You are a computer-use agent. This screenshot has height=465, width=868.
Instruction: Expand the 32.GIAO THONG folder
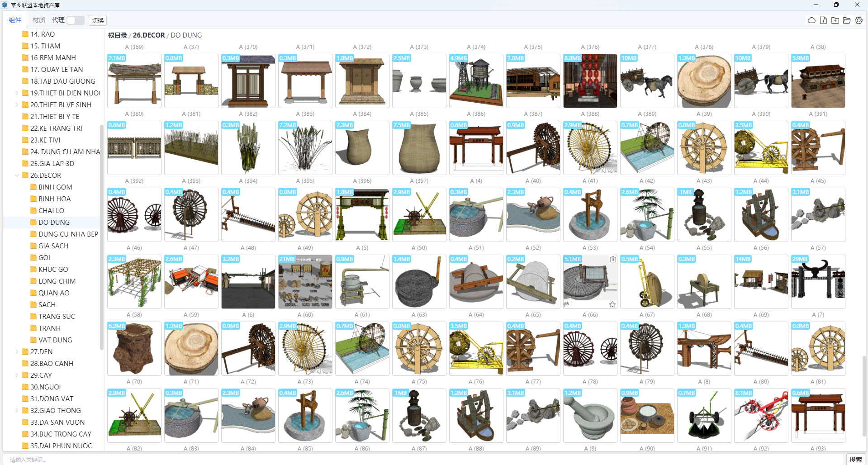click(17, 411)
